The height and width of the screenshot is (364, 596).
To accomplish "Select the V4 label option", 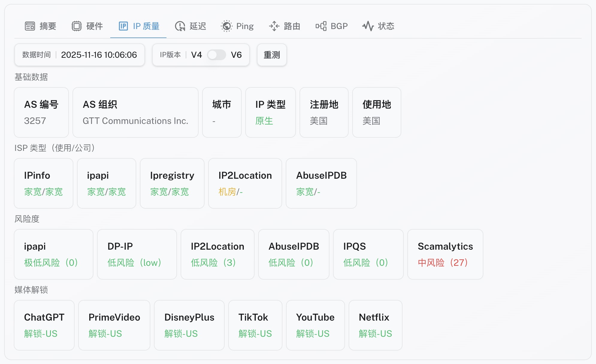I will tap(196, 55).
